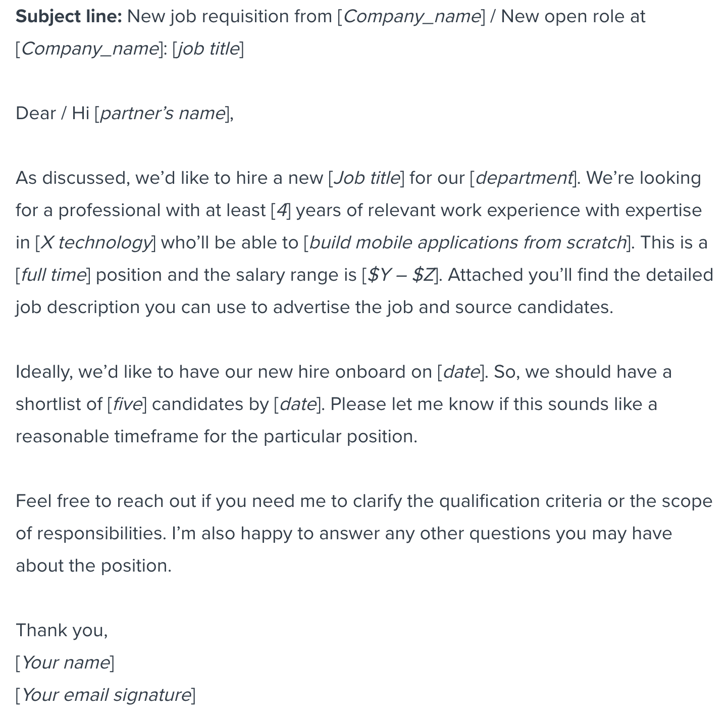Click the 'Thank you,' closing line

(x=62, y=630)
